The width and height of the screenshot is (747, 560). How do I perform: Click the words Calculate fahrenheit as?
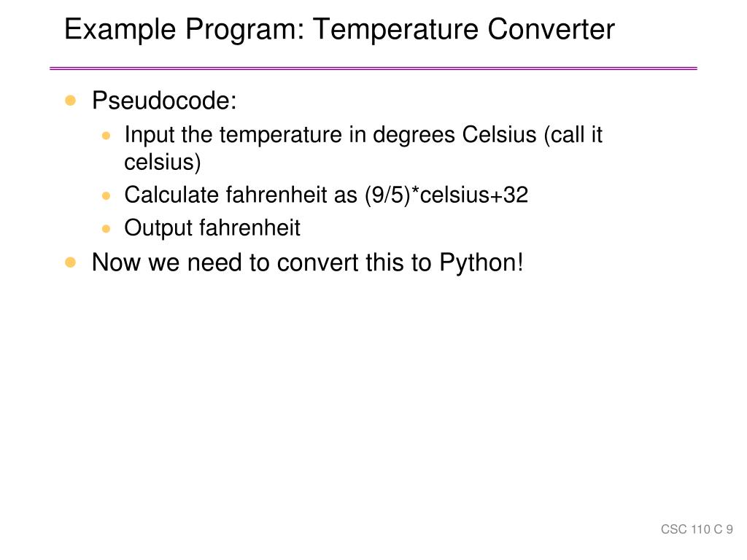[x=241, y=195]
